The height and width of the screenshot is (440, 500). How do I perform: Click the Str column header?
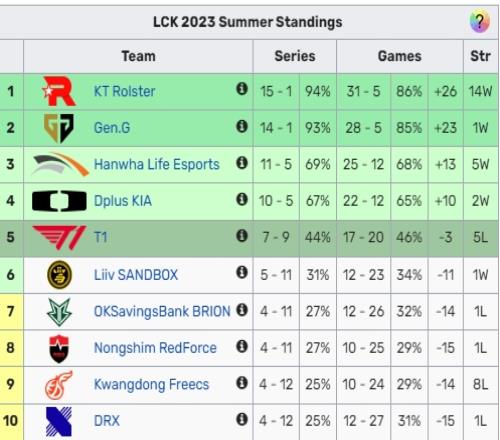[x=480, y=56]
